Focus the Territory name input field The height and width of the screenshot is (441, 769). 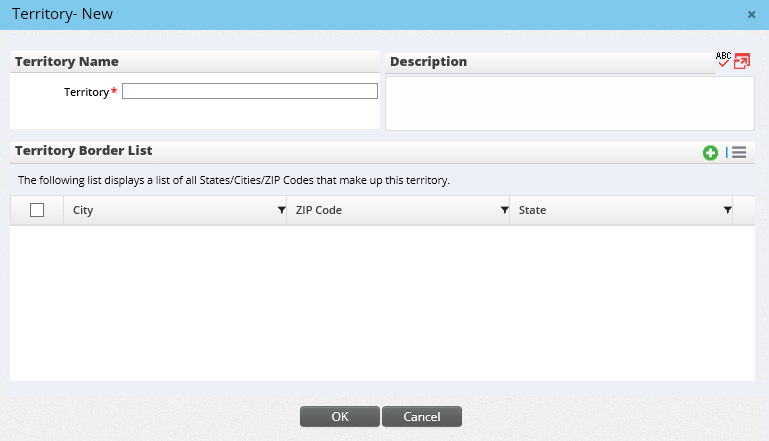[249, 91]
